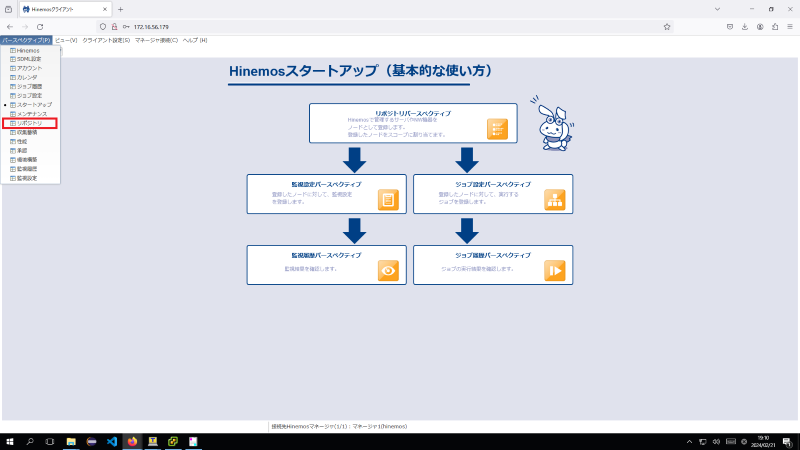Click the Hinemos rabbit mascot image
Screen dimensions: 800x450
[553, 123]
